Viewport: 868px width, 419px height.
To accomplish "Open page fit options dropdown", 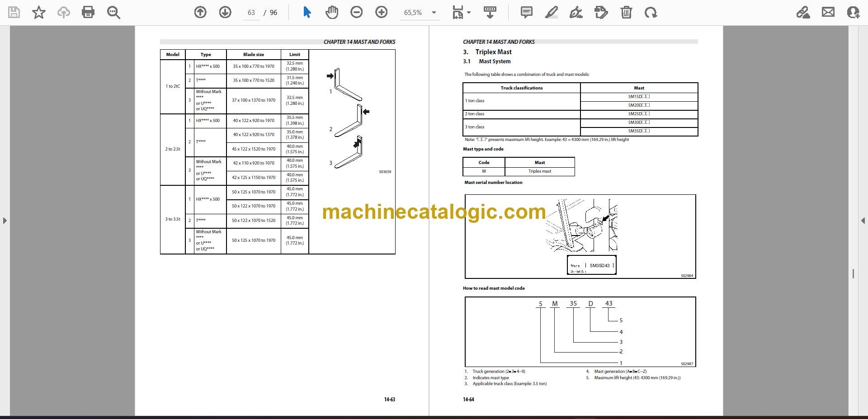I will click(x=462, y=12).
